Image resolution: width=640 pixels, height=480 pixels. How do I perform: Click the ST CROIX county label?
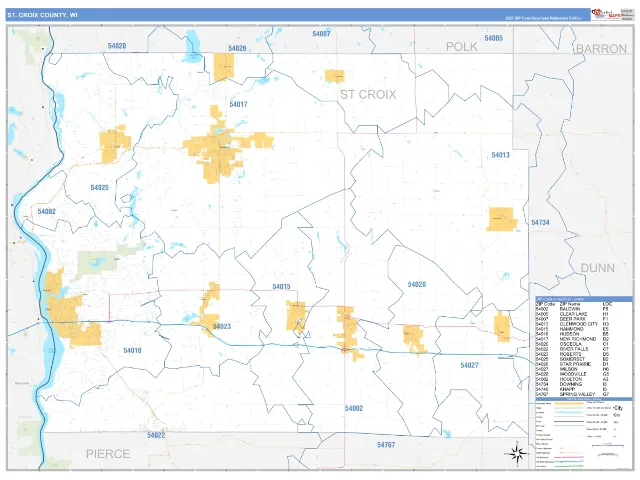pos(368,95)
